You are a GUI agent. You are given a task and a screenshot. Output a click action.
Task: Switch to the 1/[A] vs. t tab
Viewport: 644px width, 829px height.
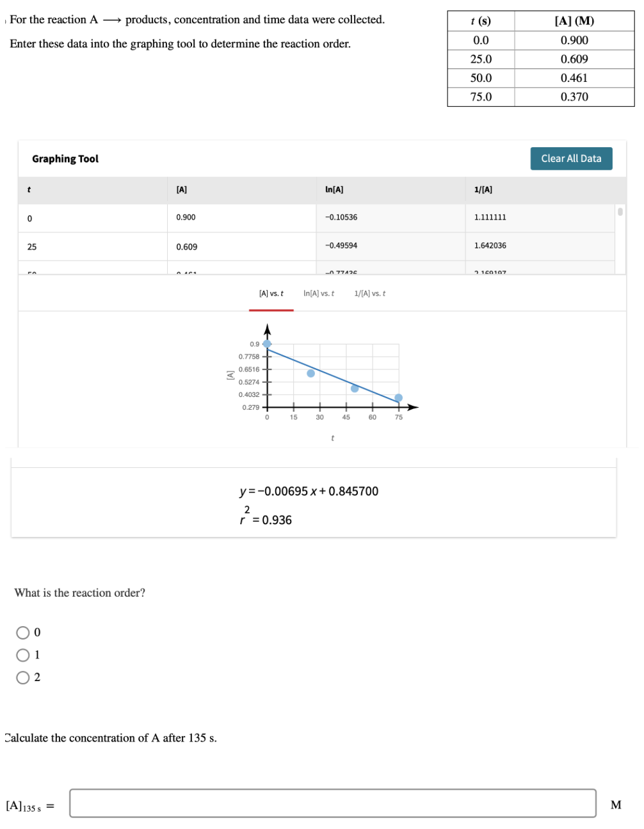[369, 293]
